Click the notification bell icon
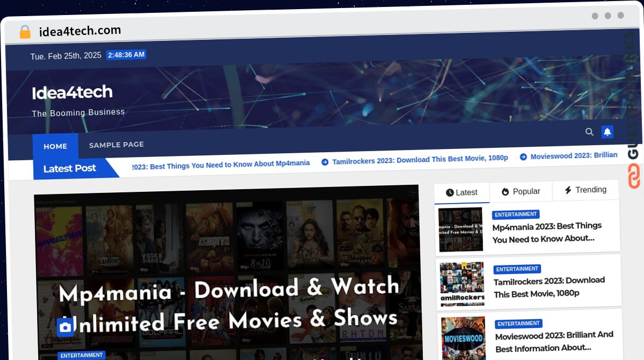This screenshot has width=644, height=360. [607, 132]
